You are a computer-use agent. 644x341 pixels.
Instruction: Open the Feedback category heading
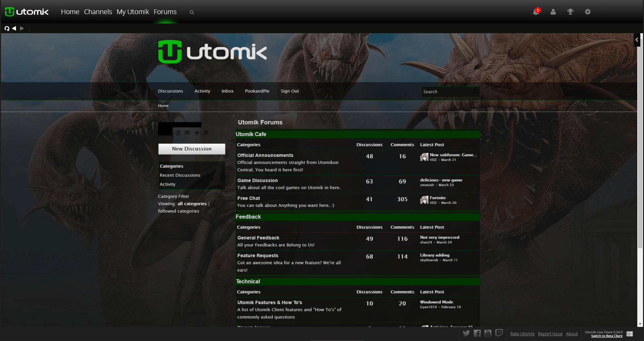(x=248, y=217)
